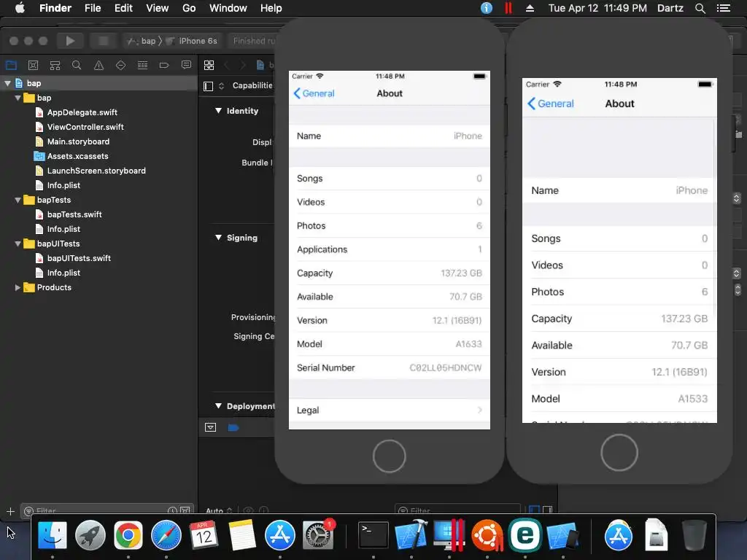This screenshot has height=560, width=747.
Task: Open the Finder File menu
Action: [x=93, y=8]
